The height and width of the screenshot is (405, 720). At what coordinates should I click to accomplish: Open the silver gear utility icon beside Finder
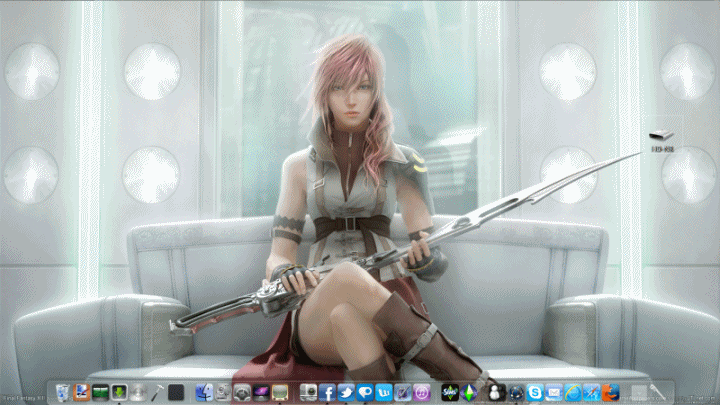click(x=223, y=393)
